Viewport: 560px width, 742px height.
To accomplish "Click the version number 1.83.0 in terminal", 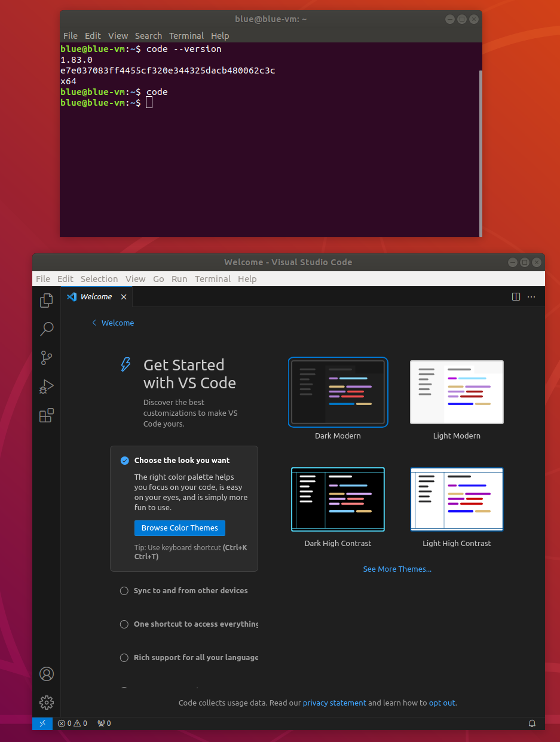I will [76, 60].
